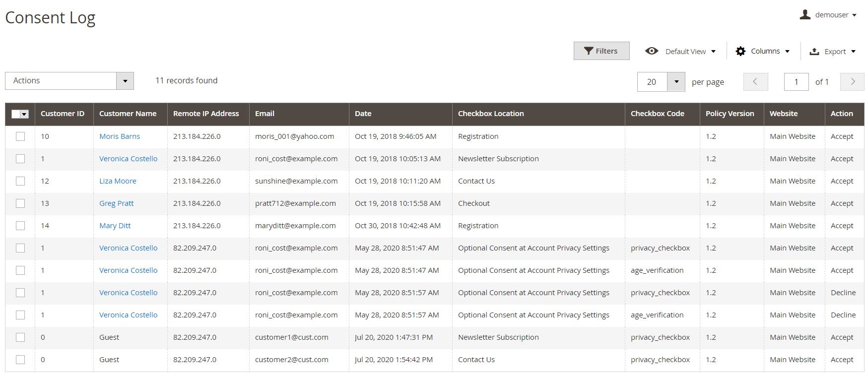Open Moris Barns customer link
The width and height of the screenshot is (868, 377).
pos(120,136)
